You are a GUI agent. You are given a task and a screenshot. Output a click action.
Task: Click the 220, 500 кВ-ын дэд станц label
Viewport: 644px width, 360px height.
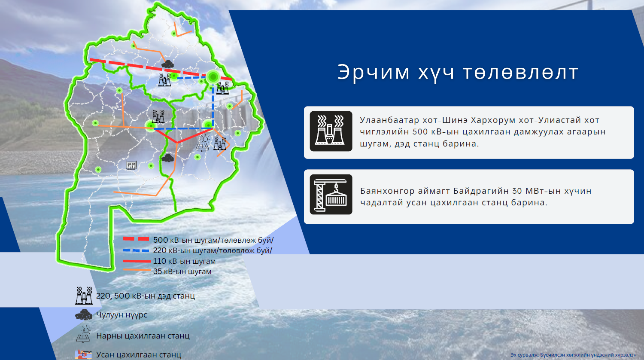(145, 296)
